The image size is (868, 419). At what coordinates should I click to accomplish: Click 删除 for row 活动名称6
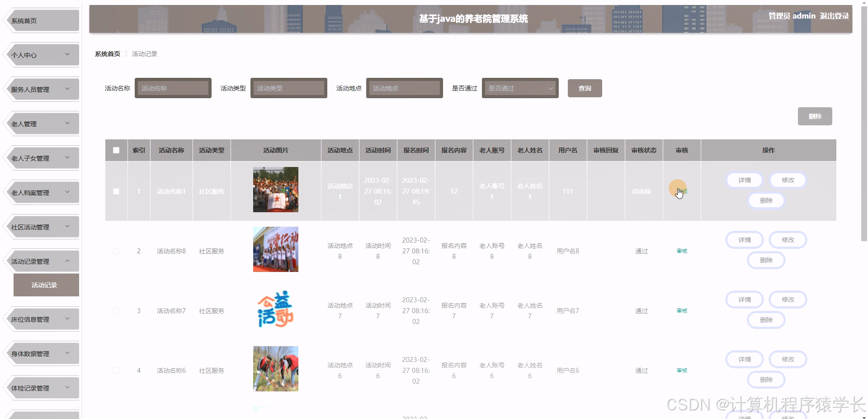[766, 380]
